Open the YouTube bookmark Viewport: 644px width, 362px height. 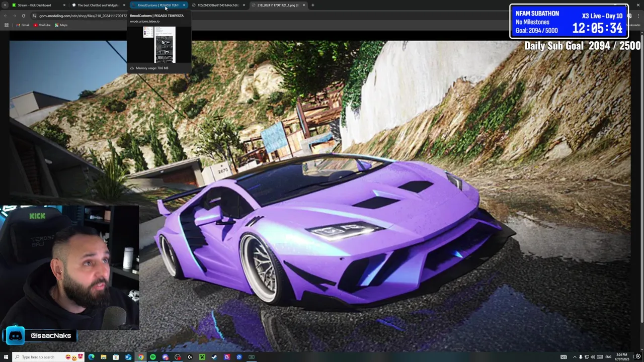coord(42,25)
